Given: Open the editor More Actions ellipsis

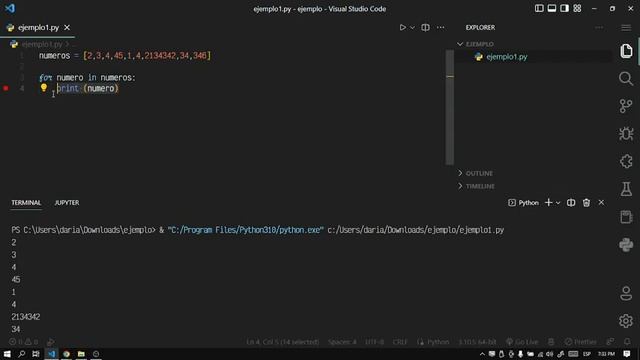Looking at the screenshot, I should (x=440, y=27).
